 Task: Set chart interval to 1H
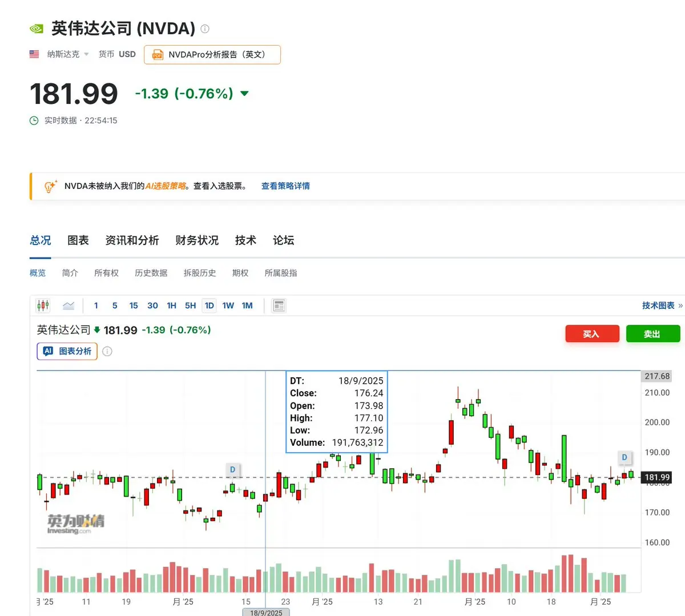click(171, 305)
